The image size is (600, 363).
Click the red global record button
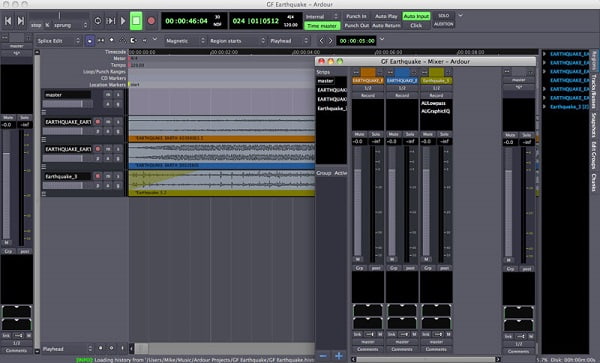(152, 21)
